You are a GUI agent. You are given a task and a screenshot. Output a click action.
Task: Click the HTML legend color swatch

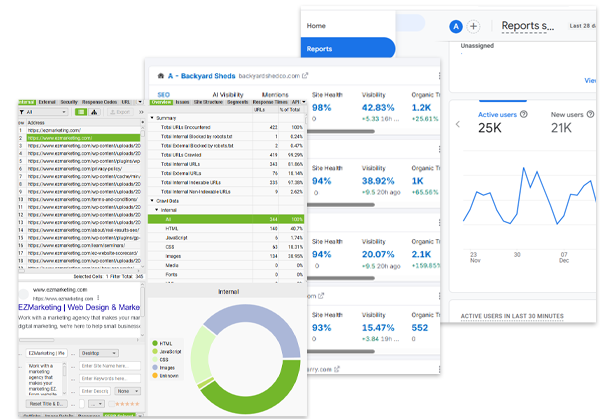pos(155,343)
